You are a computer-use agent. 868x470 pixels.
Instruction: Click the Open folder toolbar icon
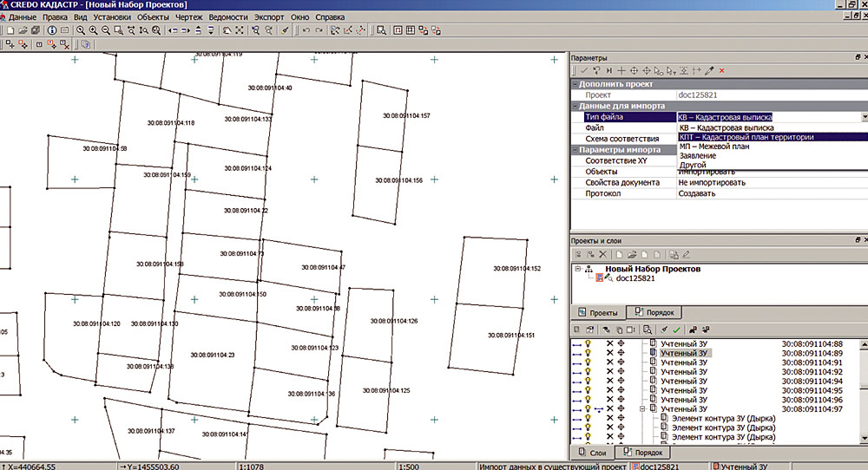23,31
